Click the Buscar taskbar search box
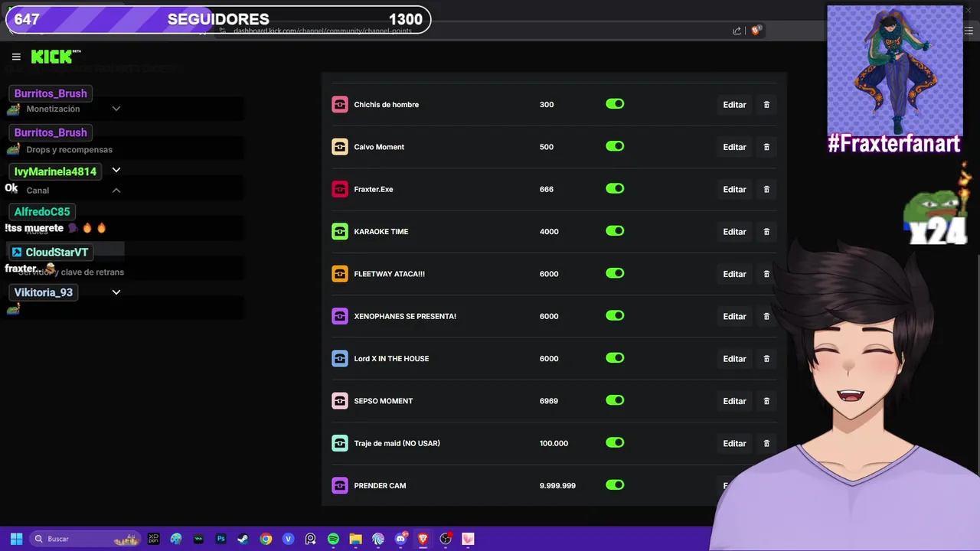This screenshot has width=980, height=551. [x=86, y=539]
